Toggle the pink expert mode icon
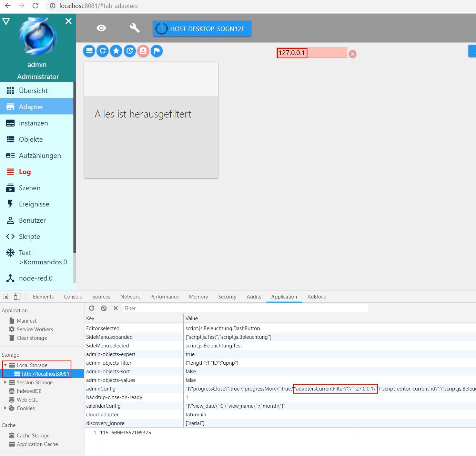 143,51
